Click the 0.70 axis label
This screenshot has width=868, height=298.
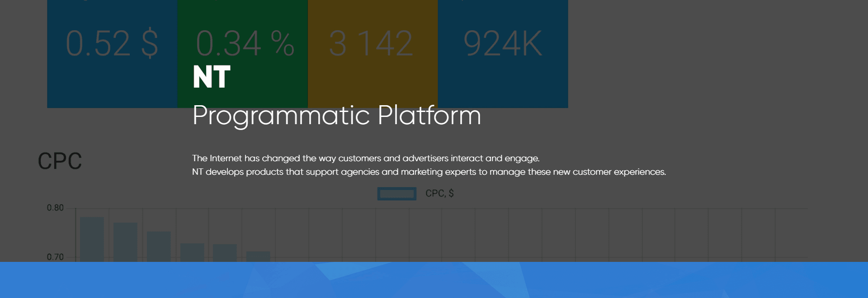(55, 257)
